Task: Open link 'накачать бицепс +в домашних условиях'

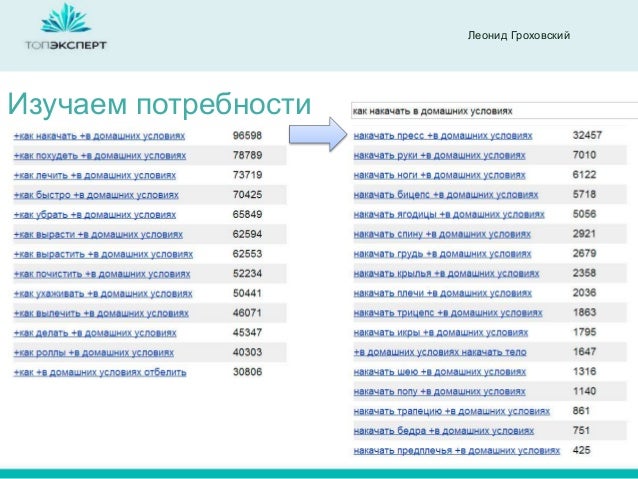Action: (446, 195)
